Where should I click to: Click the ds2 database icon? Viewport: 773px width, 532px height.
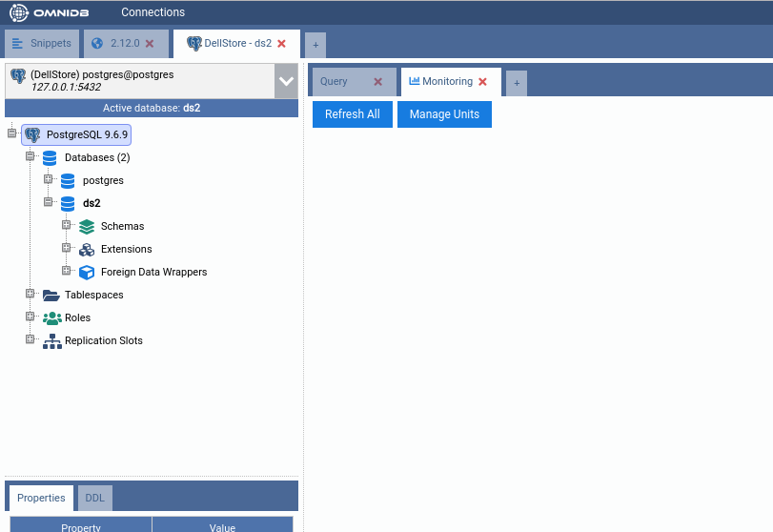(68, 204)
